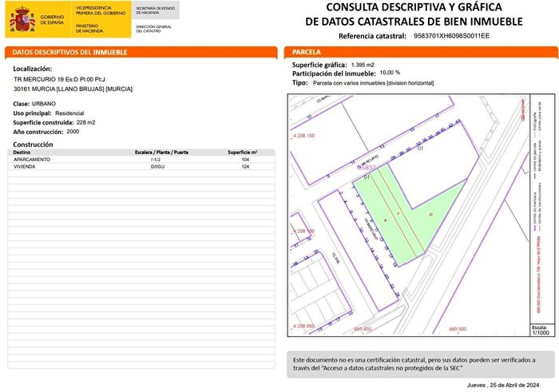Click the 'Localización:' label
The image size is (559, 392).
33,69
